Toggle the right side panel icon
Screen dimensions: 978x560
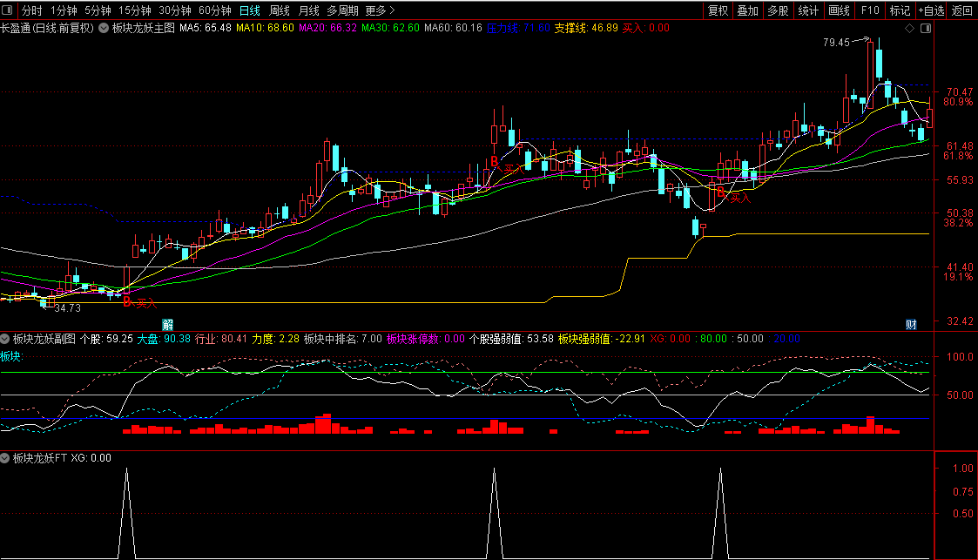coord(926,28)
